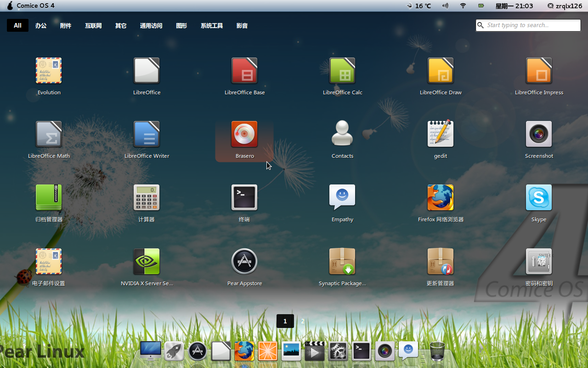Screen dimensions: 588x368
Task: Open 电子邮件设置 mail settings
Action: [49, 261]
